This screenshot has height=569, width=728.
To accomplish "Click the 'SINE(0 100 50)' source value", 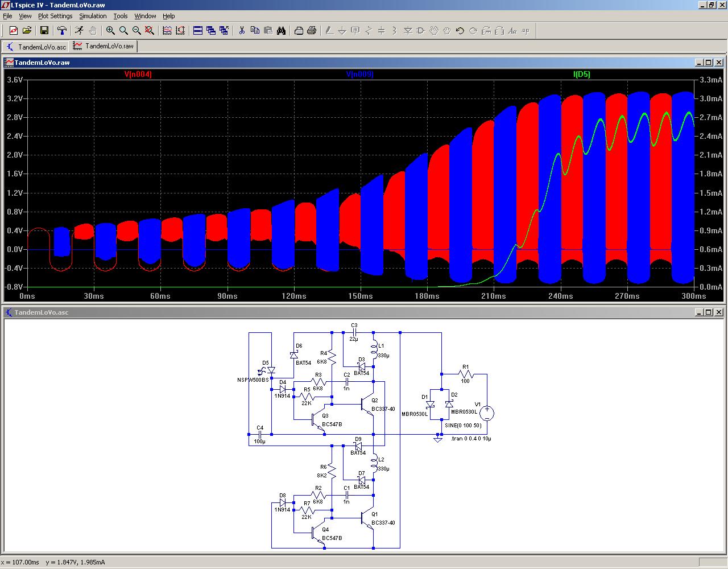I will click(x=463, y=426).
